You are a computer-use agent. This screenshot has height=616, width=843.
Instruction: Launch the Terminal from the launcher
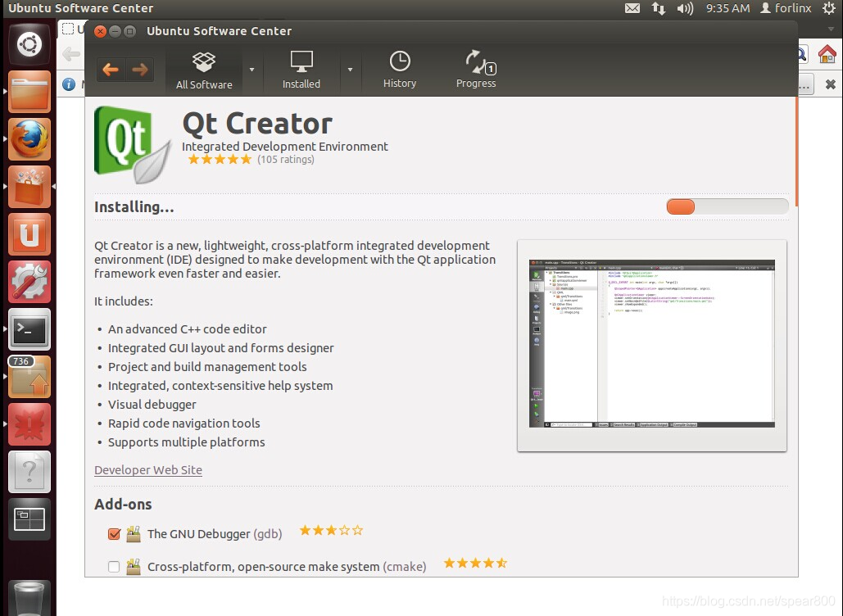point(29,329)
